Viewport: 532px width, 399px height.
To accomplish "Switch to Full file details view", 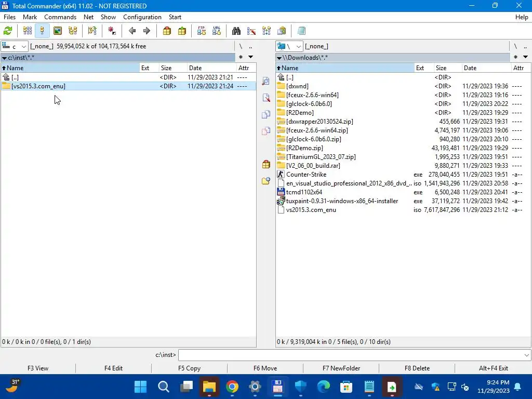I will [x=42, y=31].
